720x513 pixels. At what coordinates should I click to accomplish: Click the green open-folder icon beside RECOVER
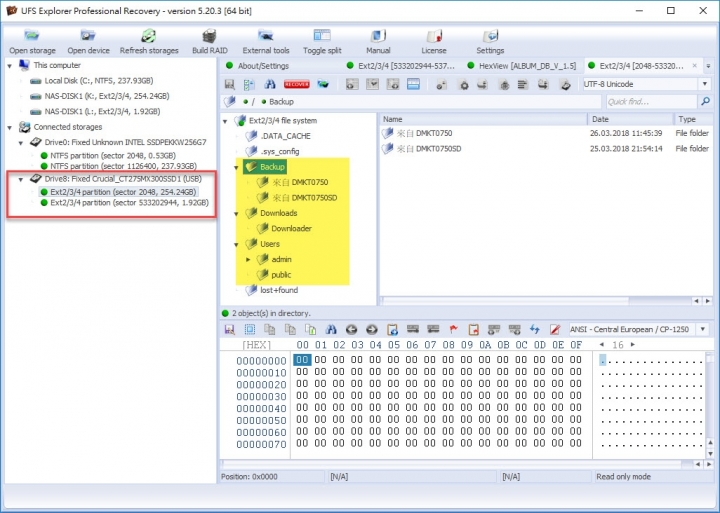pyautogui.click(x=323, y=84)
